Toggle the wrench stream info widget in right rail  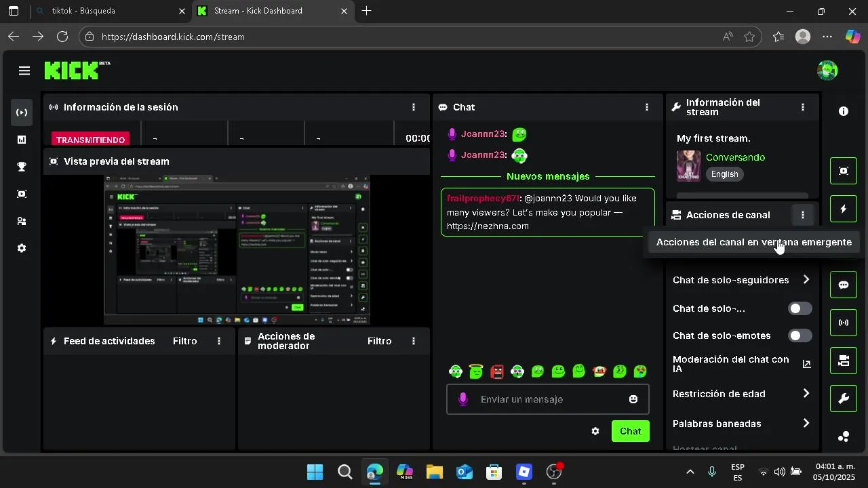pyautogui.click(x=844, y=399)
